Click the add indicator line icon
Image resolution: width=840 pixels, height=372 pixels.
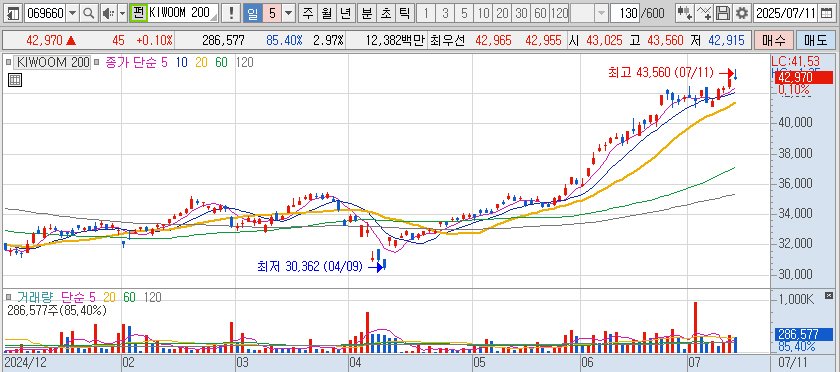click(704, 12)
